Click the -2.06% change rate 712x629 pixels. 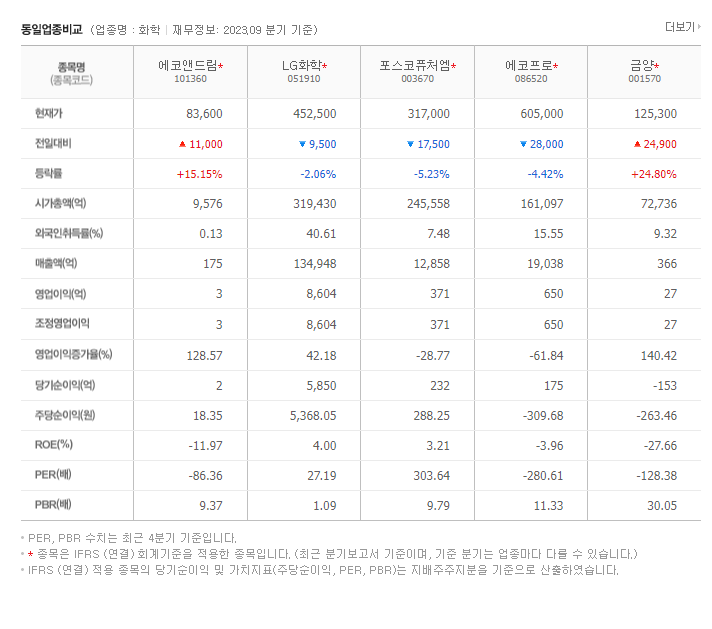coord(318,174)
